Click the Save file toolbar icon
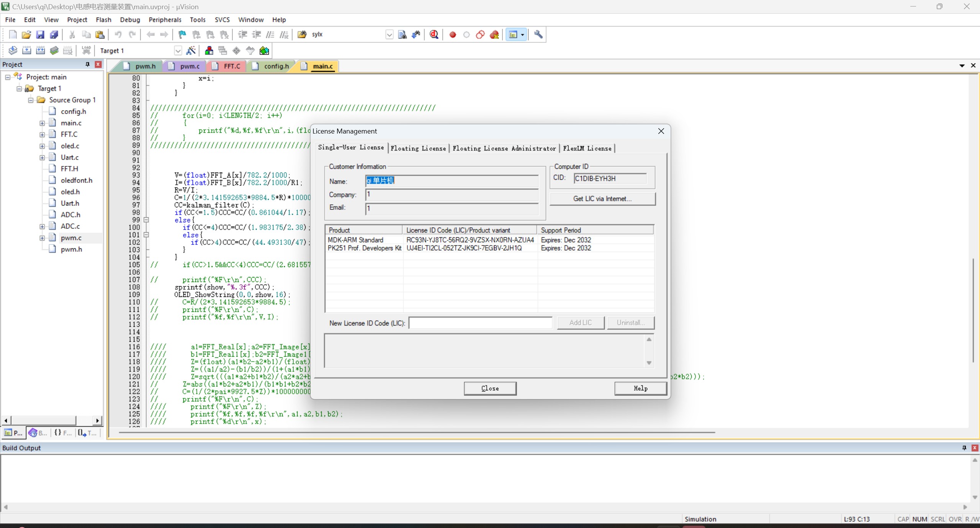 coord(40,34)
